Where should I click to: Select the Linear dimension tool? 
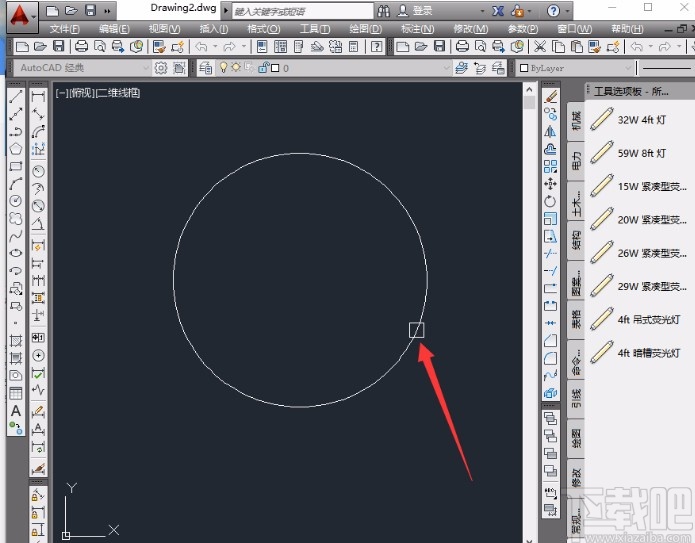pyautogui.click(x=39, y=97)
